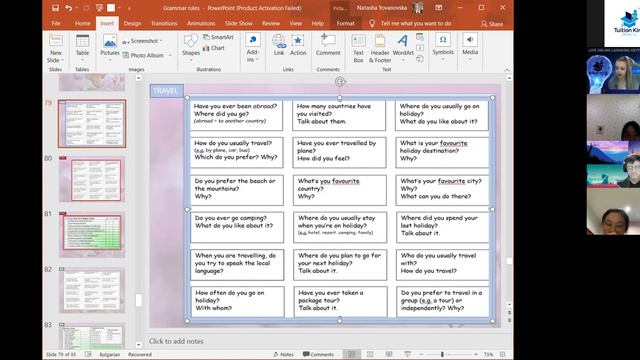Image resolution: width=640 pixels, height=360 pixels.
Task: Click the Natasha Yovanovska account name
Action: click(382, 8)
